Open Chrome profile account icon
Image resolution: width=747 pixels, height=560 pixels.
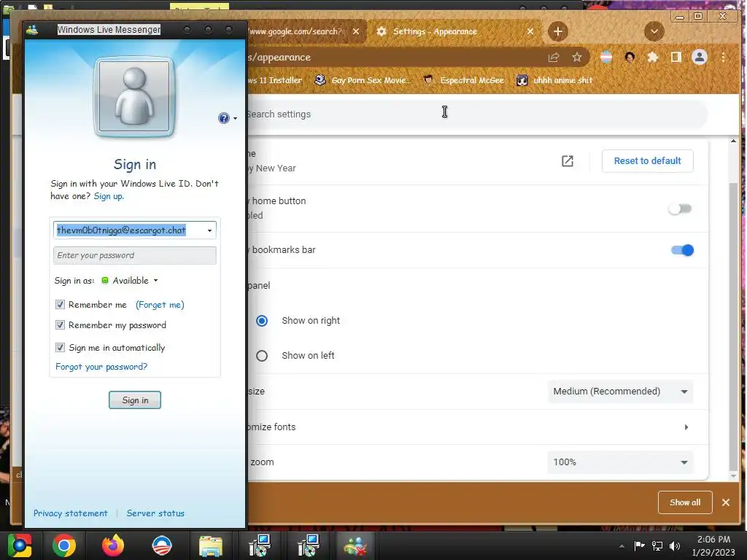pos(700,58)
